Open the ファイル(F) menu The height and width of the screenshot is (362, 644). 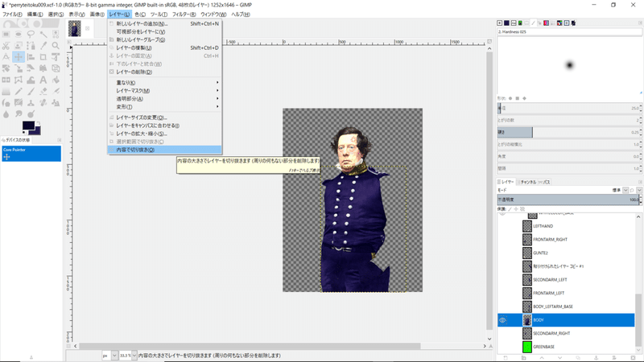[12, 14]
